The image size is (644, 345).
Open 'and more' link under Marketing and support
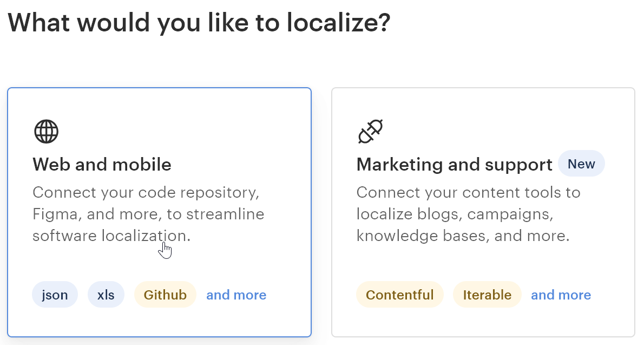tap(561, 295)
